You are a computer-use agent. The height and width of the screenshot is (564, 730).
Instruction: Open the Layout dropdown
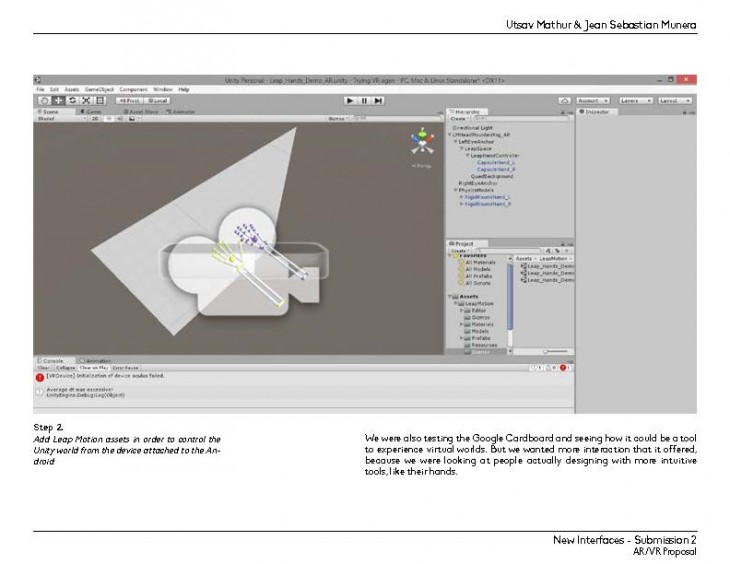673,100
